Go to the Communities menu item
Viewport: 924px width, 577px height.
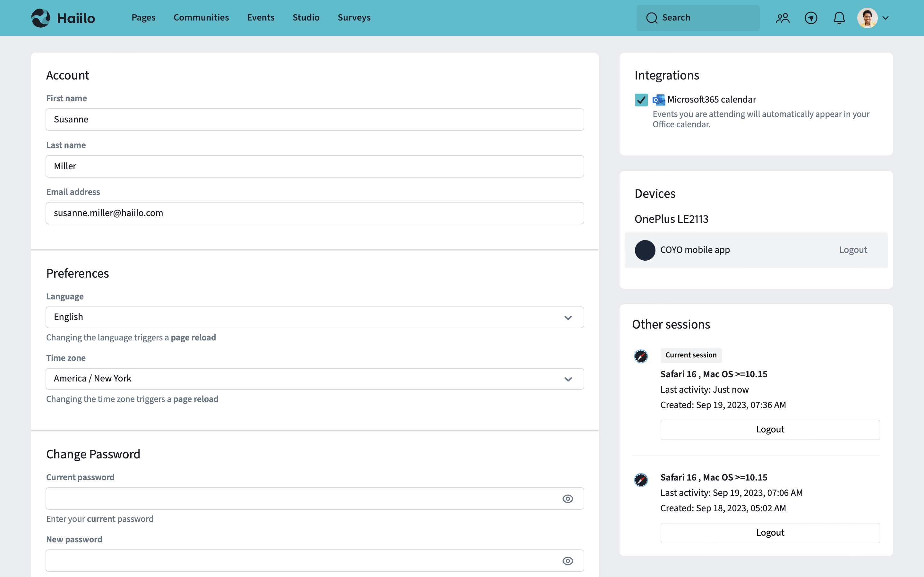point(201,18)
